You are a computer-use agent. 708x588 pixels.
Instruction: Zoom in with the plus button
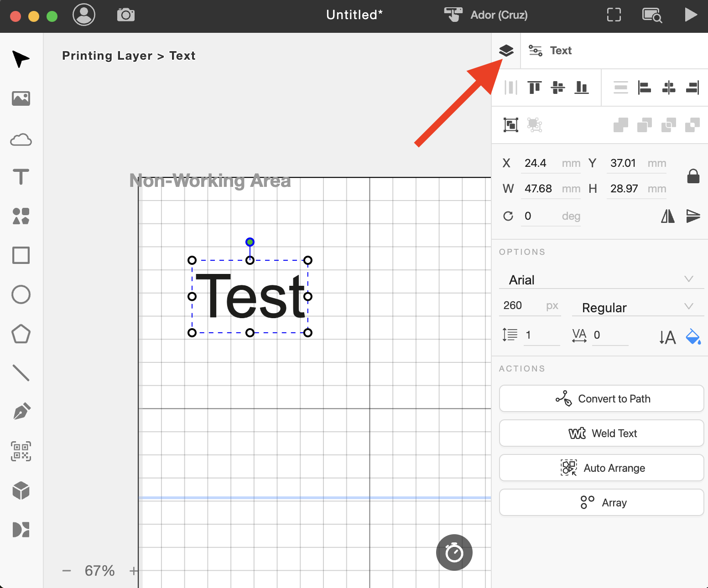coord(133,571)
